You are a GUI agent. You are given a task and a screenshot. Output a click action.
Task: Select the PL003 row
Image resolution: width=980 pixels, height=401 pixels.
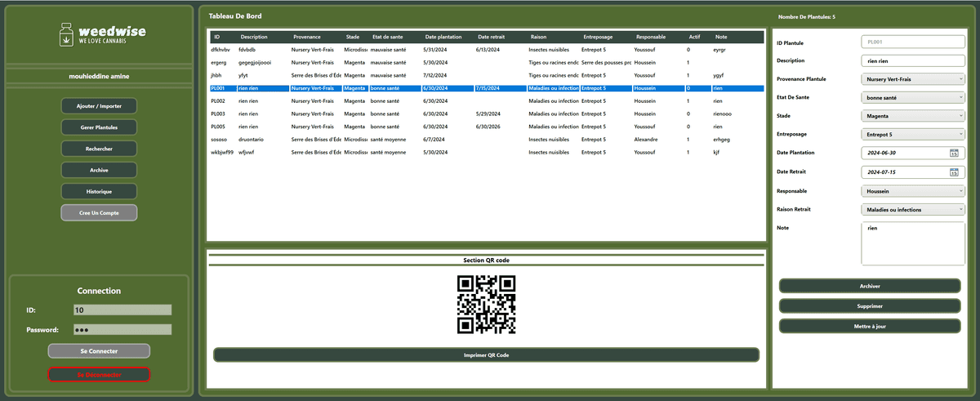(x=486, y=114)
